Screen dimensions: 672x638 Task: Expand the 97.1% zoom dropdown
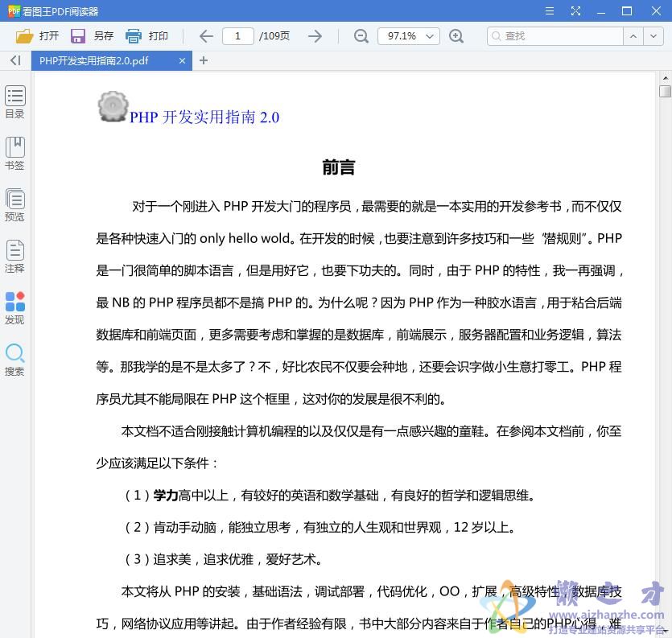coord(430,36)
